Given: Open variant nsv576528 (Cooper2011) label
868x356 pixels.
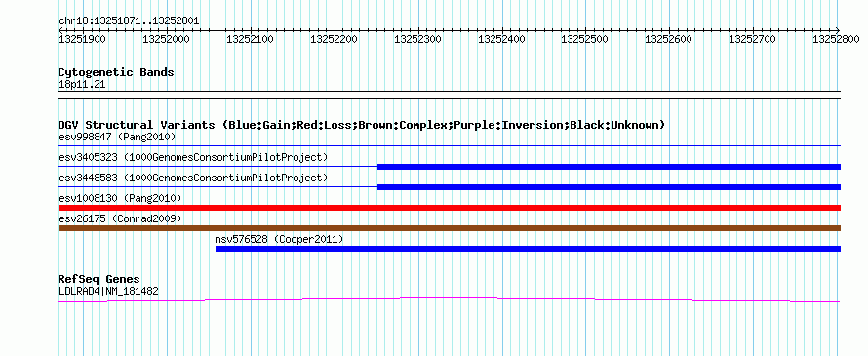Looking at the screenshot, I should [x=280, y=240].
